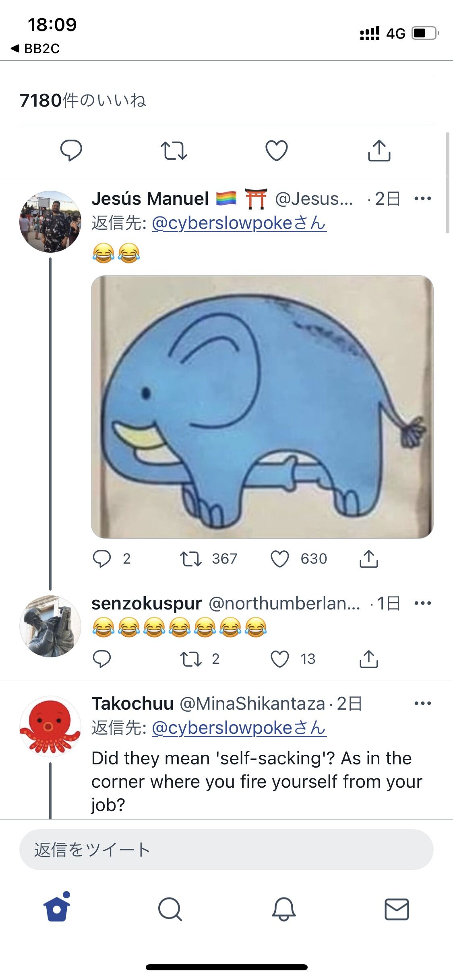Open more options for Takochuu's tweet
Screen dimensions: 453x980
[422, 703]
